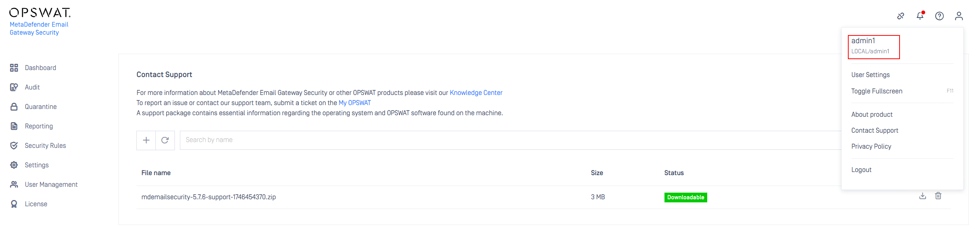The width and height of the screenshot is (980, 237).
Task: Click the connection link icon in header
Action: pos(900,16)
